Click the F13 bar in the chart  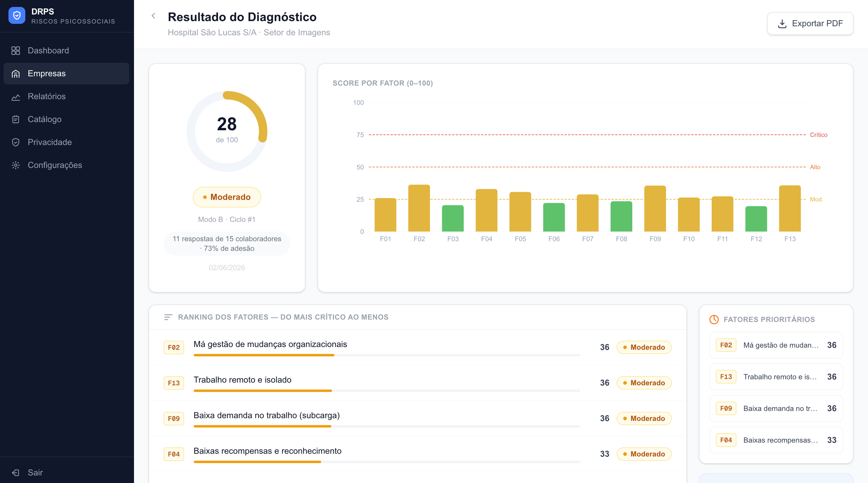pos(790,208)
